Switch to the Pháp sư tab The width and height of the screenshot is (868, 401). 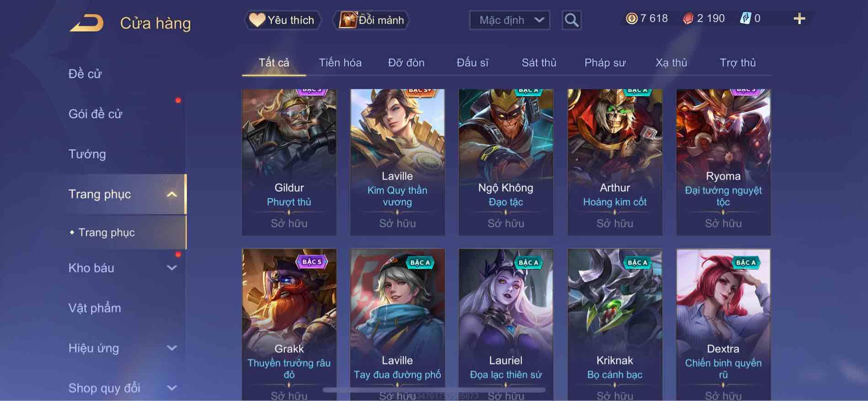coord(605,63)
